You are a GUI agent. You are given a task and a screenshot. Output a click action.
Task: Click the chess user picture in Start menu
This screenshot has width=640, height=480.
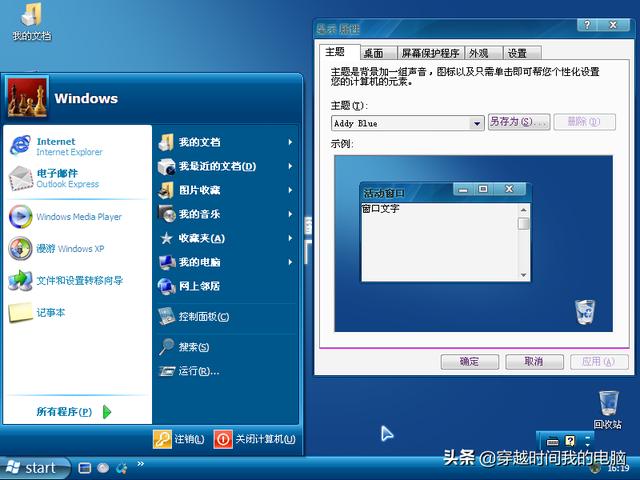click(27, 98)
